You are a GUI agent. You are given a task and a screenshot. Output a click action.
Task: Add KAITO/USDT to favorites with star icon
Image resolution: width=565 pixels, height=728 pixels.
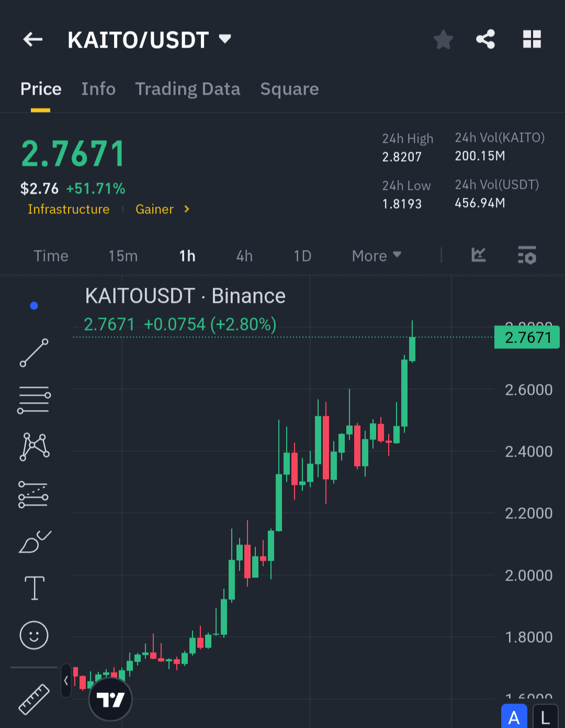coord(443,39)
